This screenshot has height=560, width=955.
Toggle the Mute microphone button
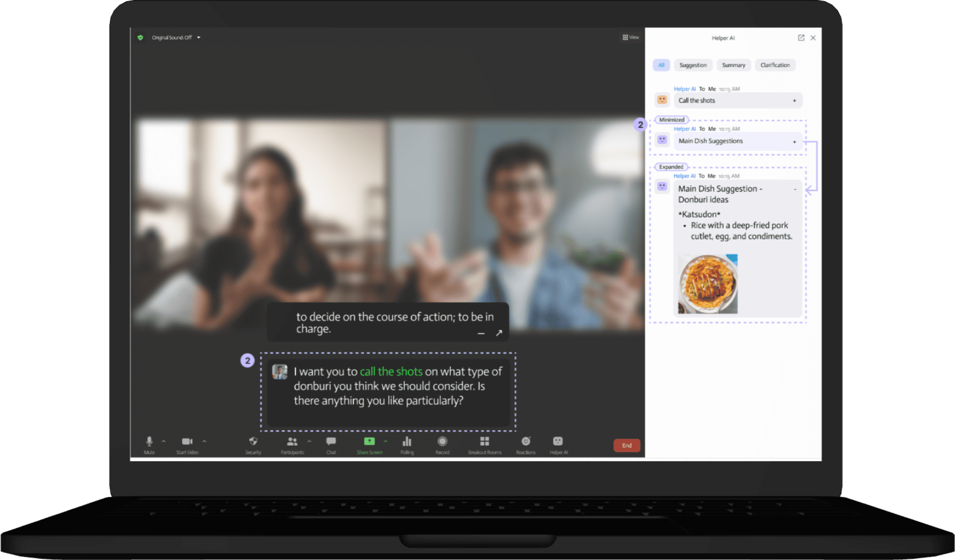tap(149, 441)
